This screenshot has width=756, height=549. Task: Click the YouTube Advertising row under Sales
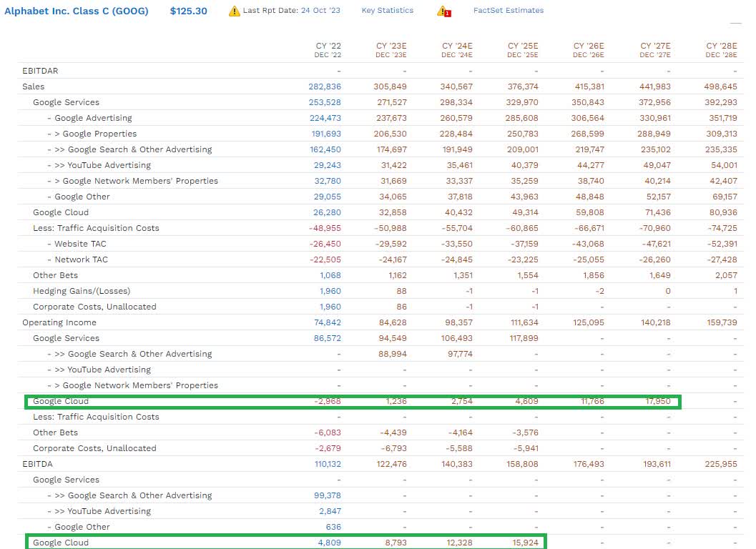tap(109, 165)
